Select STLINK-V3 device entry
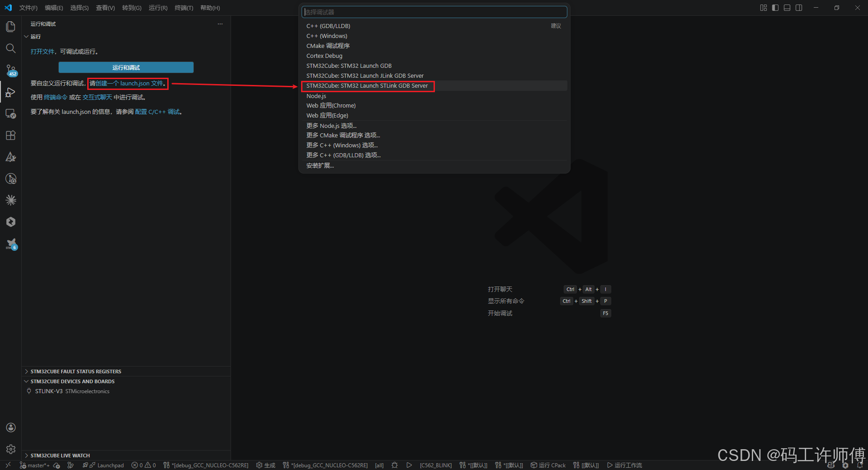 [126, 391]
